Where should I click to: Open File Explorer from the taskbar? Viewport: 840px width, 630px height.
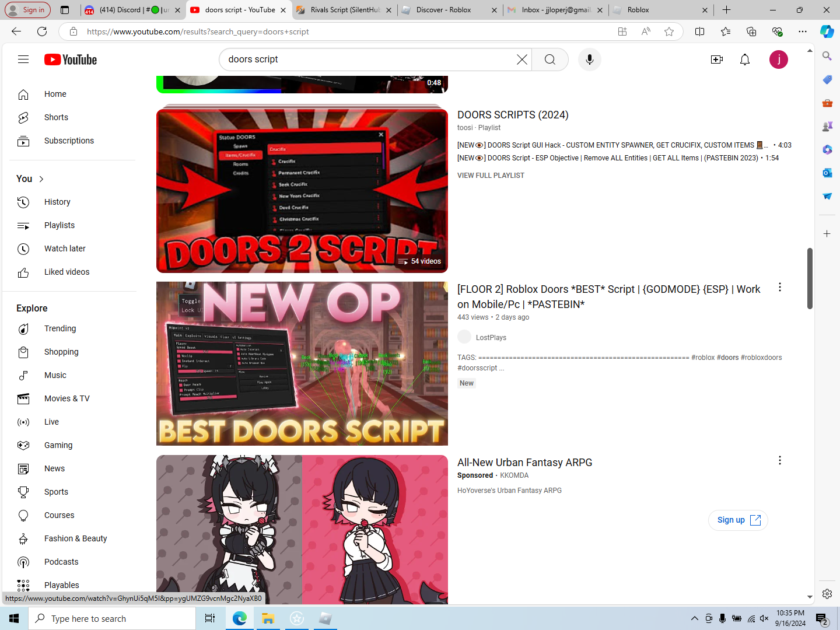268,618
